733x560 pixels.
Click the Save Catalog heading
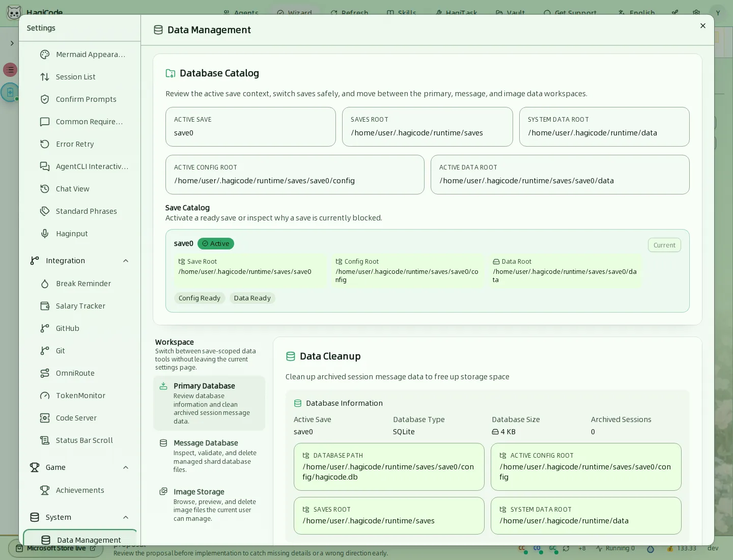pos(187,208)
